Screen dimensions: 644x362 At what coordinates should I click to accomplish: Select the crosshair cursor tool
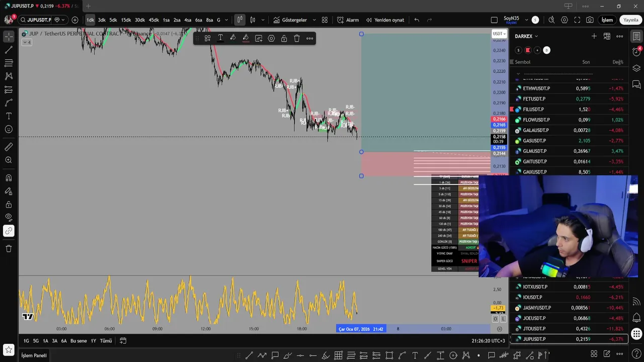(x=9, y=37)
